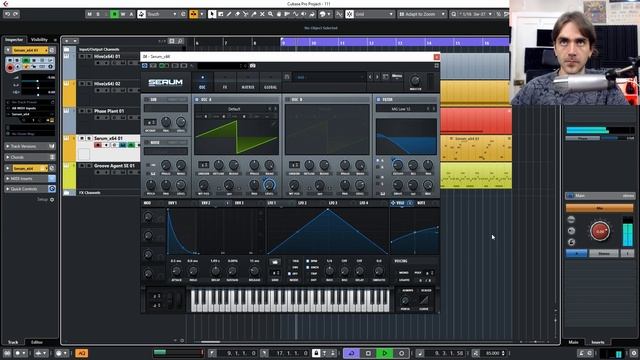Select the ENV 2 tab in Serum
This screenshot has height=360, width=640.
(205, 203)
